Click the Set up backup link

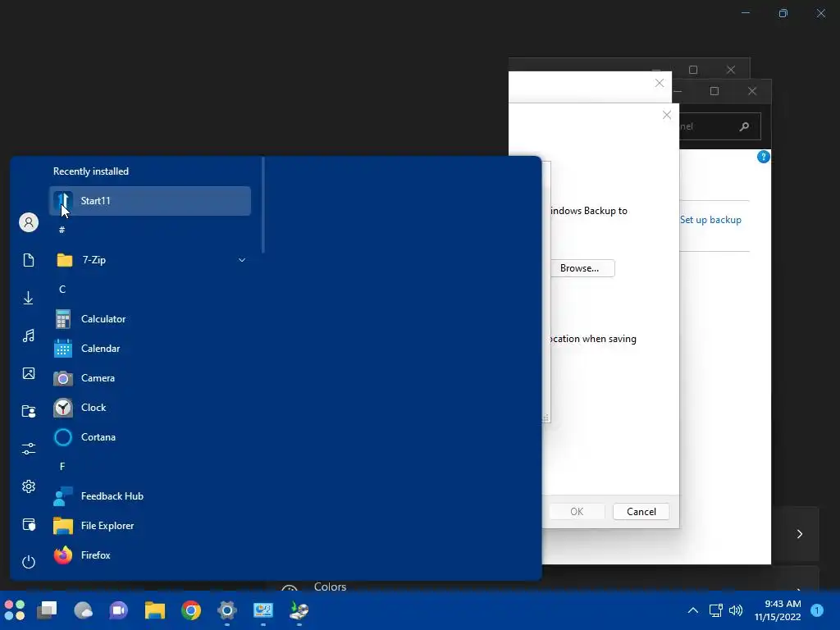tap(710, 220)
